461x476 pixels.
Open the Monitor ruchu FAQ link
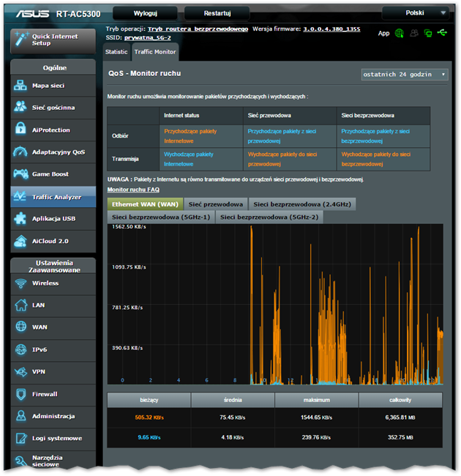click(x=133, y=190)
